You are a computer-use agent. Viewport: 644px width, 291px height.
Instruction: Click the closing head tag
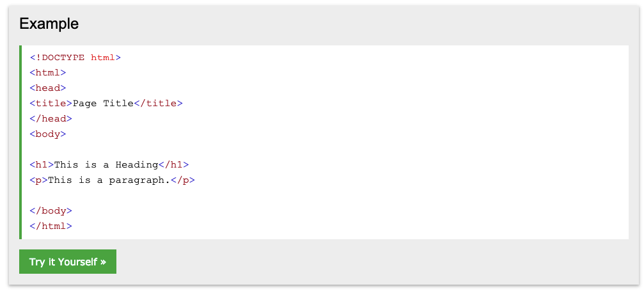pos(51,119)
